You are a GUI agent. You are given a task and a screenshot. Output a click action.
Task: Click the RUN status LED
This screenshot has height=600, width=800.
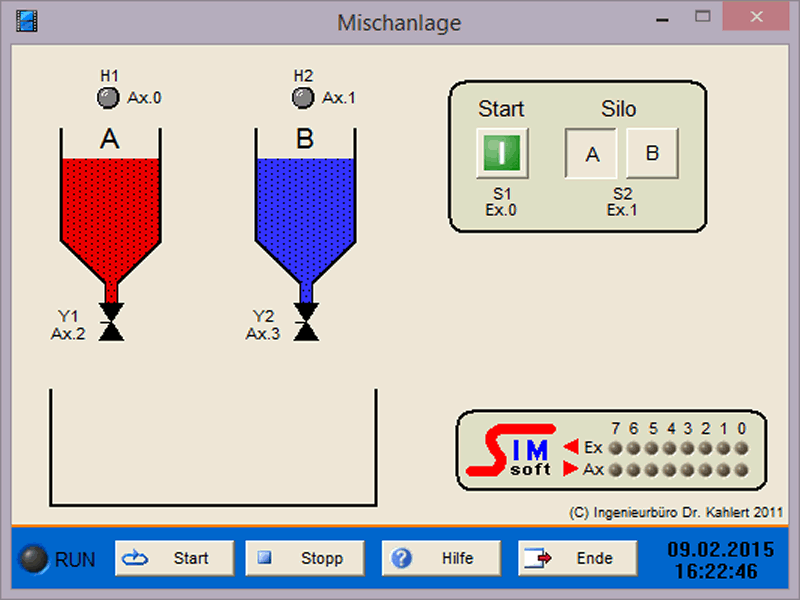point(35,559)
